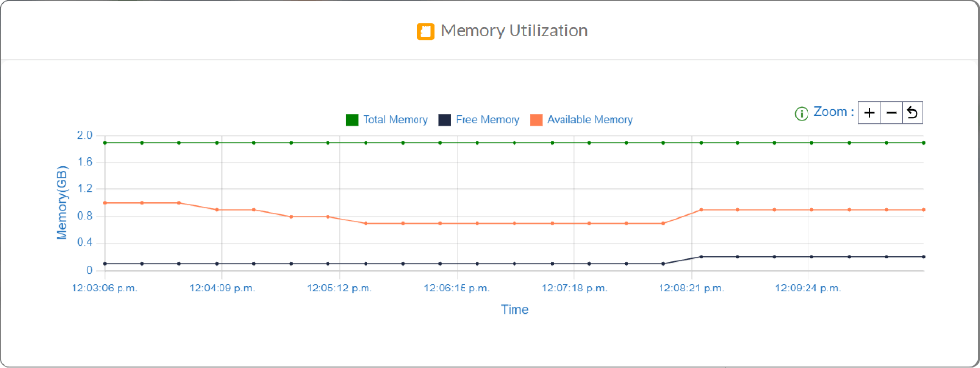Click the orange memory icon in title

tap(425, 31)
